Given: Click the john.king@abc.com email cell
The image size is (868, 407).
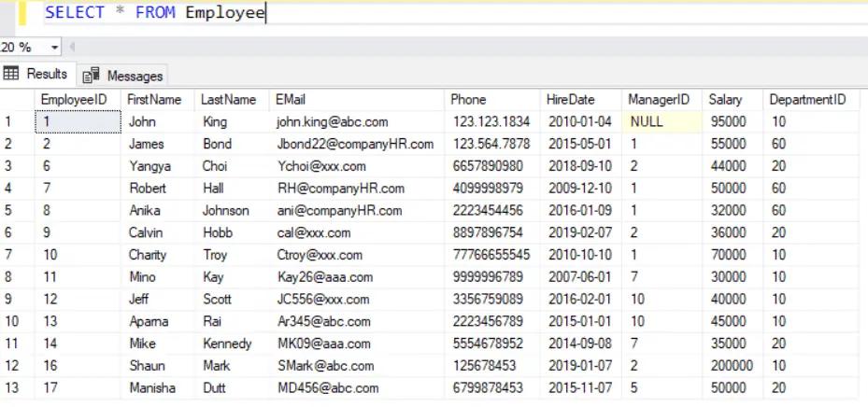Looking at the screenshot, I should pyautogui.click(x=332, y=121).
